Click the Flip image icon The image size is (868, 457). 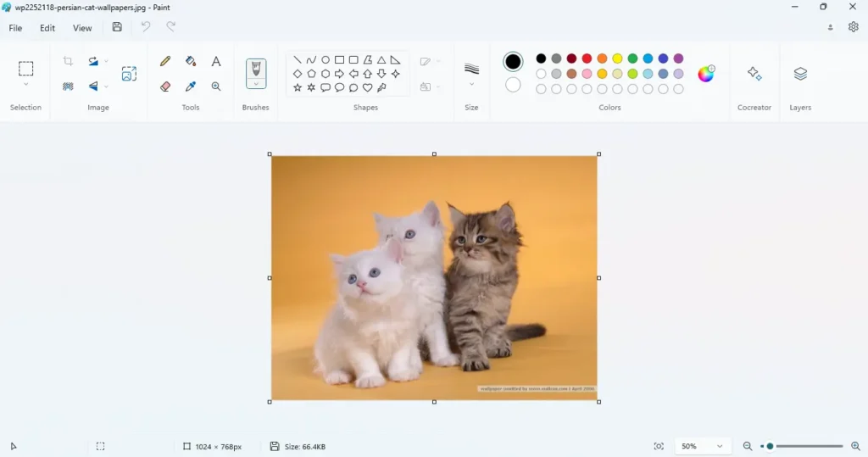pos(93,86)
